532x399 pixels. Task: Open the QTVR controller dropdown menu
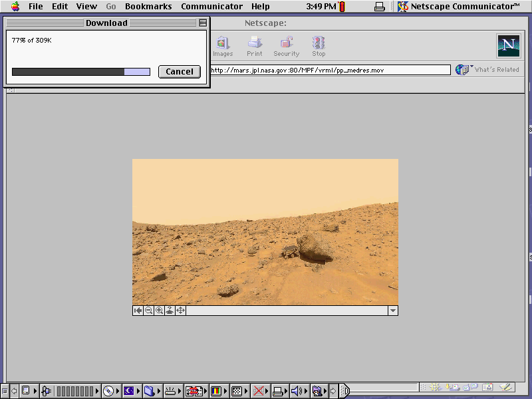(x=392, y=310)
